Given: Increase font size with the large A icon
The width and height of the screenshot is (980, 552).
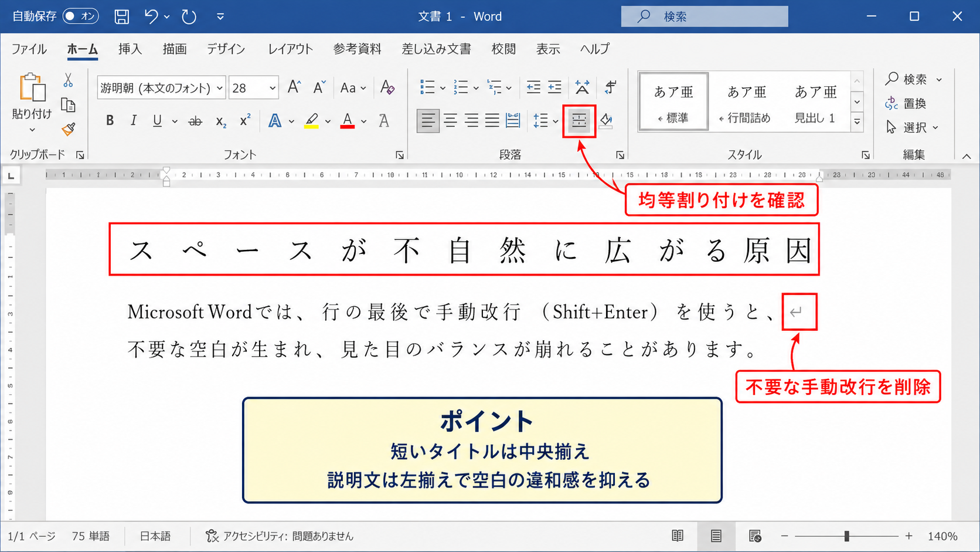Looking at the screenshot, I should tap(294, 87).
